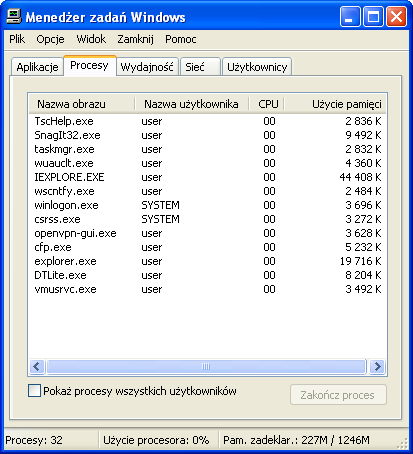This screenshot has height=454, width=413.
Task: Sort by Nazwa obrazu column header
Action: 82,104
